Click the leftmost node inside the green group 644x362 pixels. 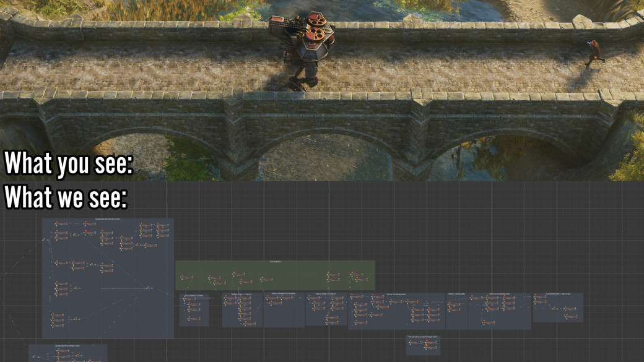186,278
